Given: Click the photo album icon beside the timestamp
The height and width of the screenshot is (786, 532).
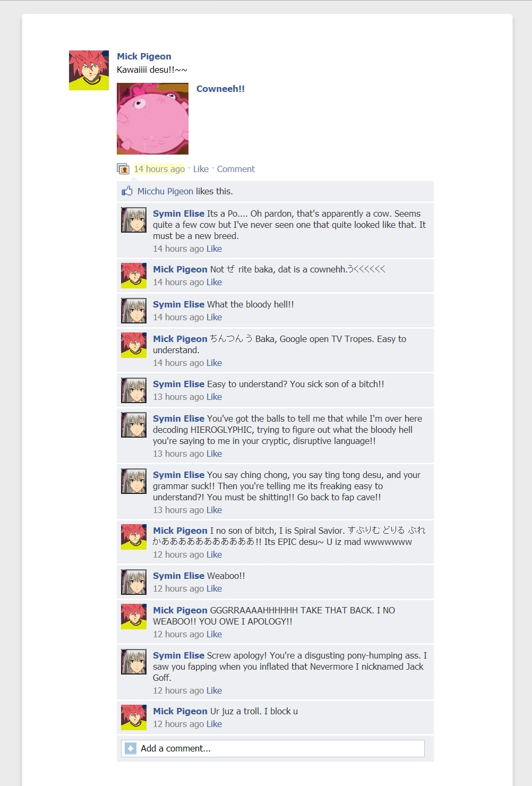Looking at the screenshot, I should (x=123, y=169).
